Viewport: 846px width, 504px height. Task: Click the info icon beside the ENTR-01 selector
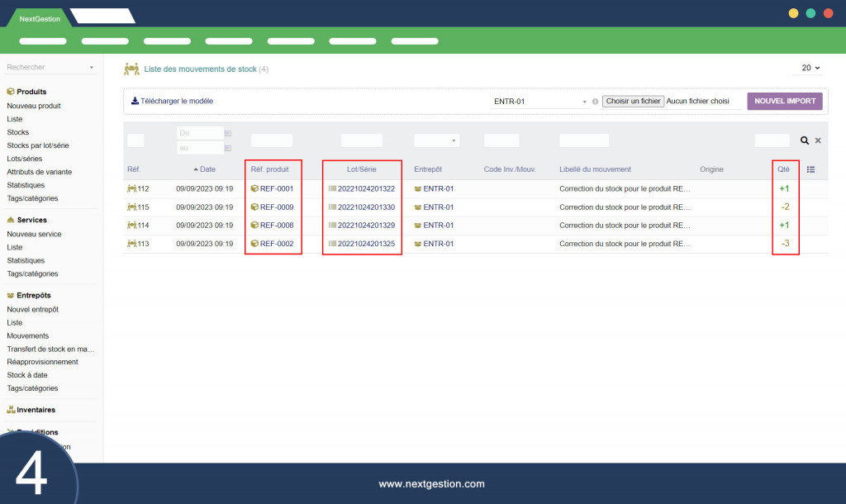pyautogui.click(x=595, y=102)
